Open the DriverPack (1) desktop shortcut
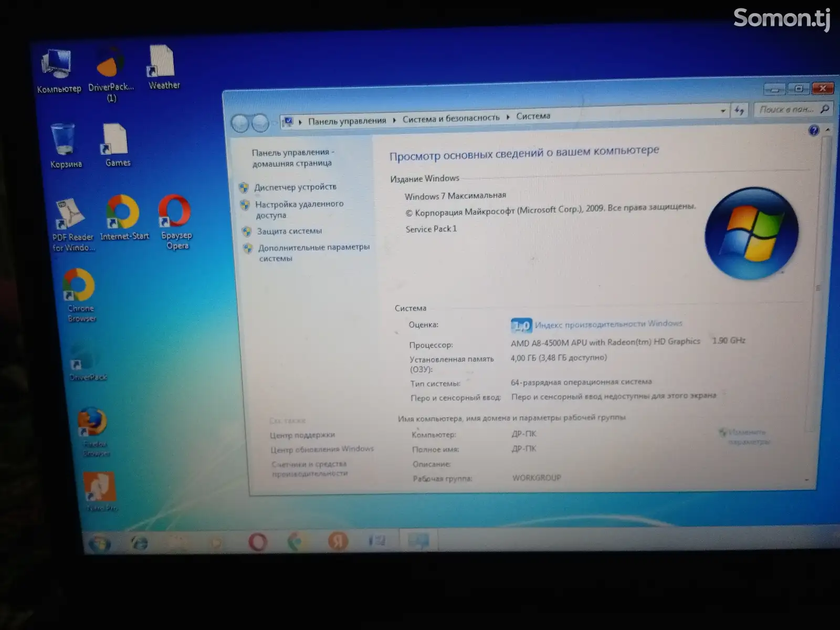The height and width of the screenshot is (630, 840). 111,75
